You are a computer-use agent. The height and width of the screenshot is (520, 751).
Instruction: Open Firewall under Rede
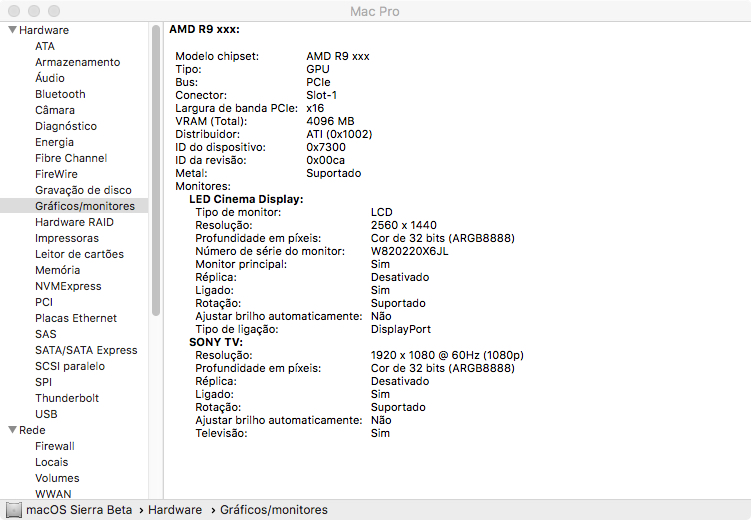pos(55,446)
